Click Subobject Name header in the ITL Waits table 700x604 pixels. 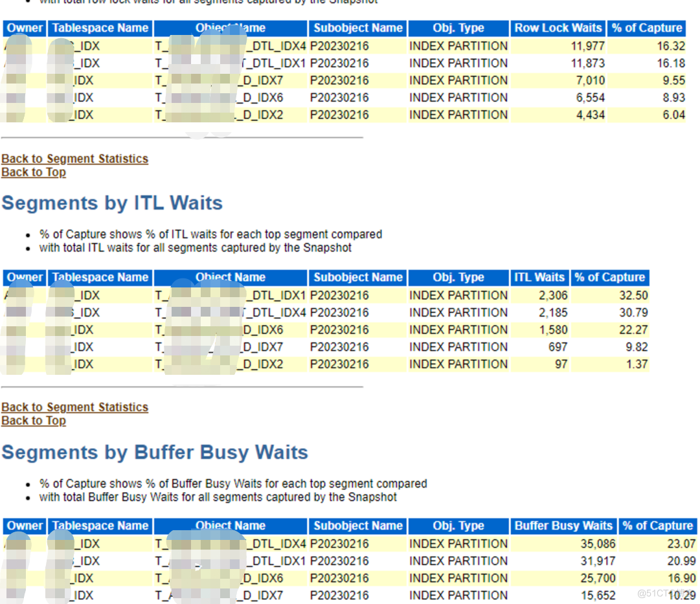coord(357,277)
